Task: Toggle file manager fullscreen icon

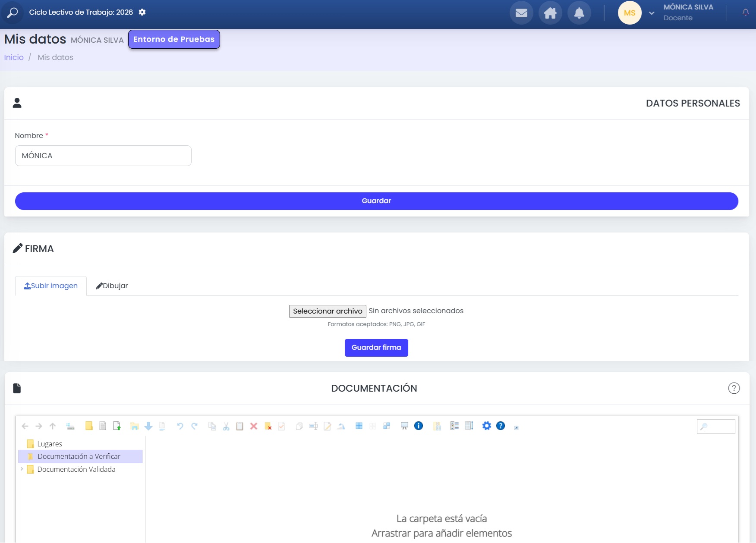Action: tap(516, 427)
